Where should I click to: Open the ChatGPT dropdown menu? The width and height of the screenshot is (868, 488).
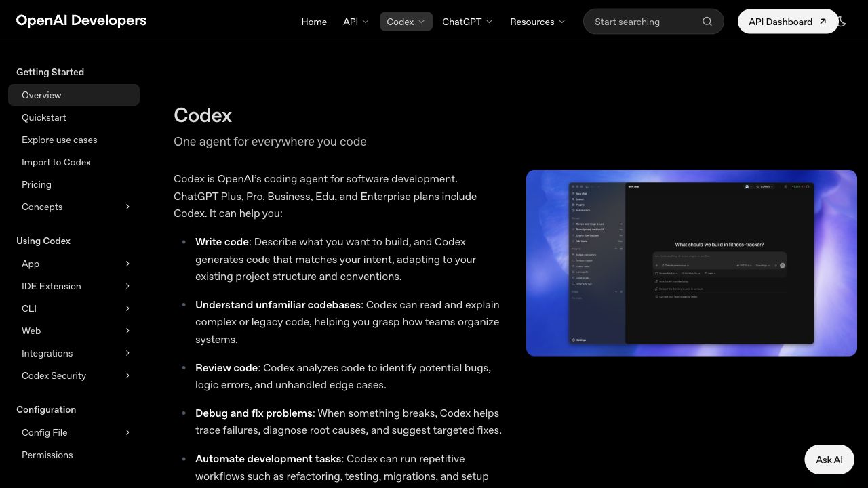click(468, 22)
